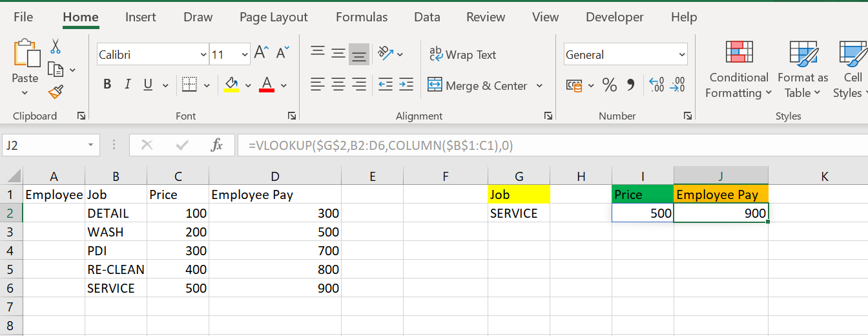Apply the Borders button
This screenshot has height=336, width=868.
[189, 85]
